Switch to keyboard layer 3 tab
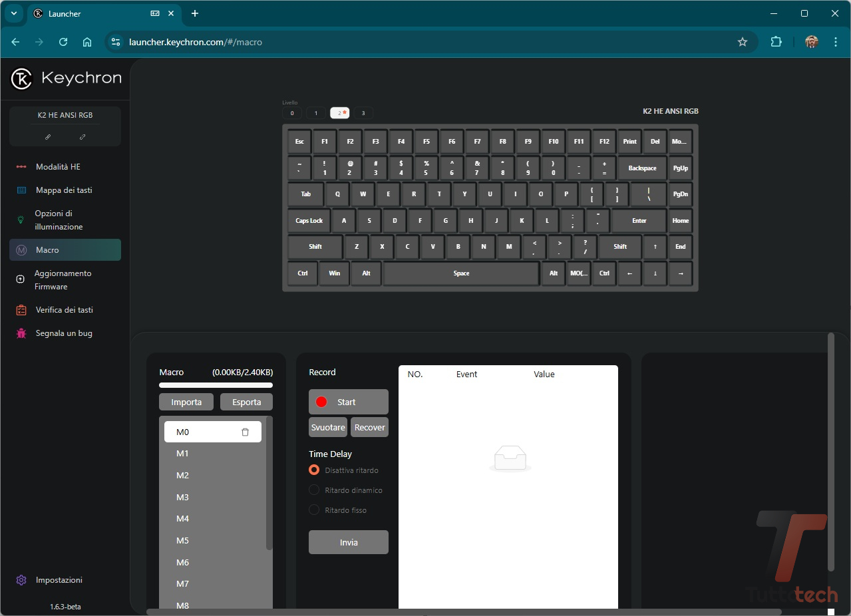Image resolution: width=851 pixels, height=616 pixels. pos(363,113)
